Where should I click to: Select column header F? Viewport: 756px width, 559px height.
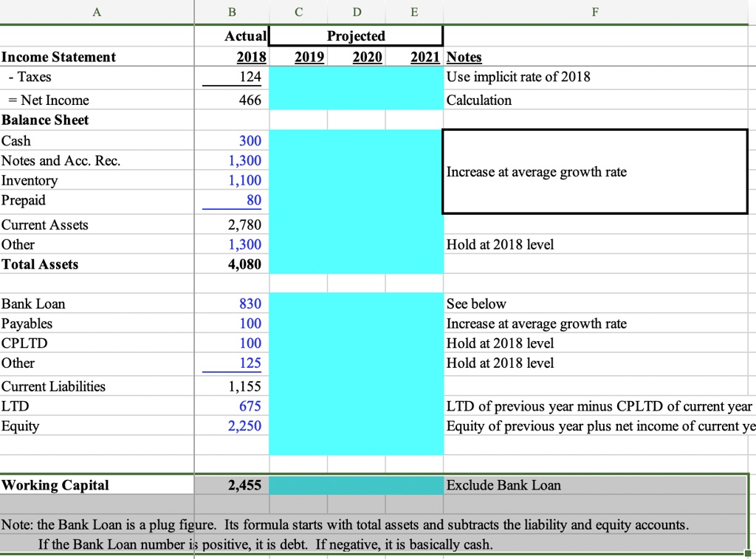[595, 12]
